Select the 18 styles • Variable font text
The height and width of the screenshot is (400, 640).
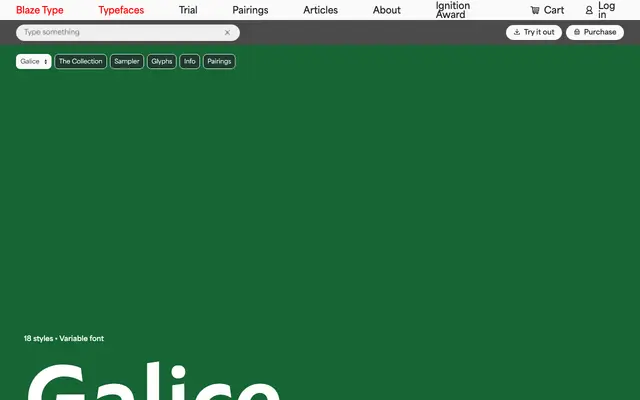pyautogui.click(x=64, y=338)
